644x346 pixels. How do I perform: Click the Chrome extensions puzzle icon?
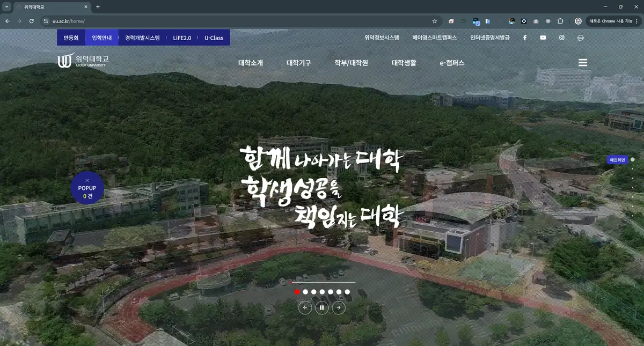pos(560,20)
